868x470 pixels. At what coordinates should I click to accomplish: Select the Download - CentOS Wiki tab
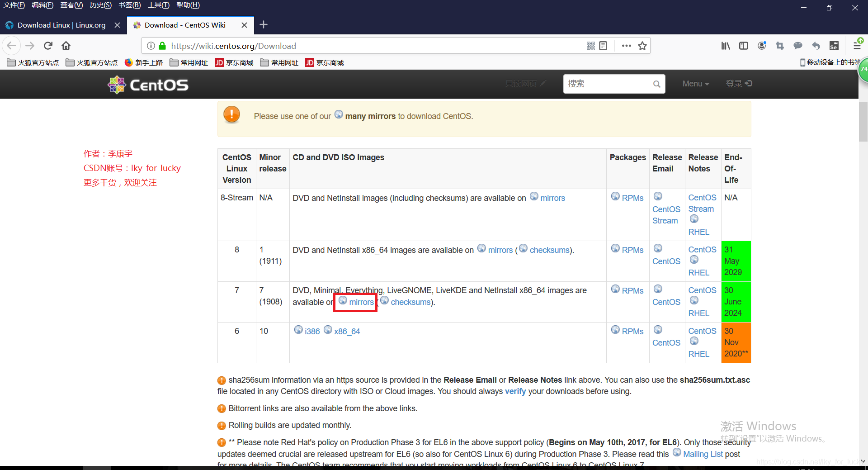tap(190, 25)
